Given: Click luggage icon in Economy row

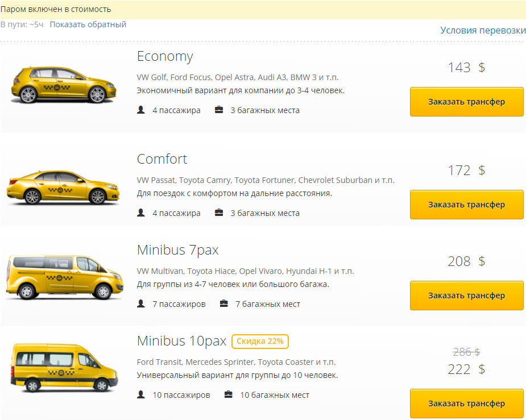Looking at the screenshot, I should click(x=219, y=110).
